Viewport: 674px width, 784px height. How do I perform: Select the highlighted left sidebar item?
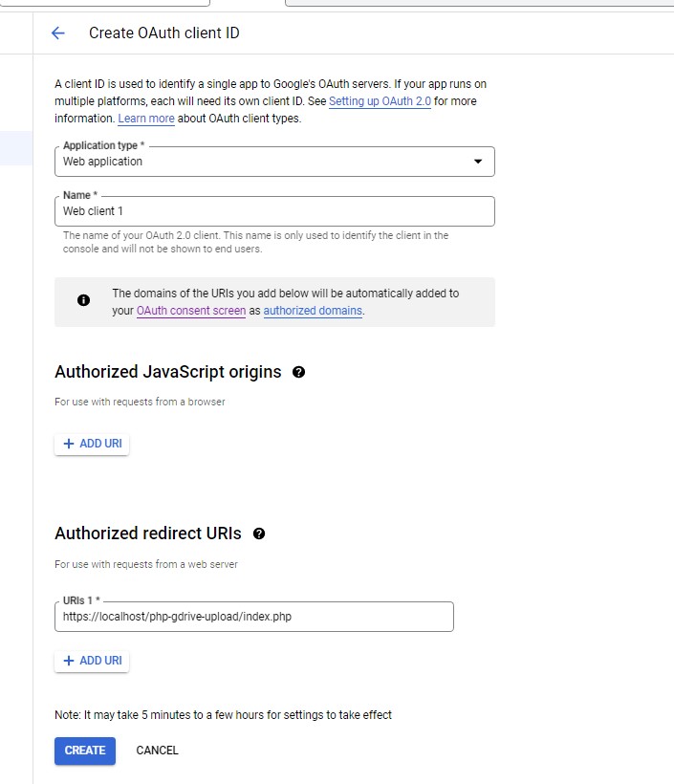tap(16, 148)
